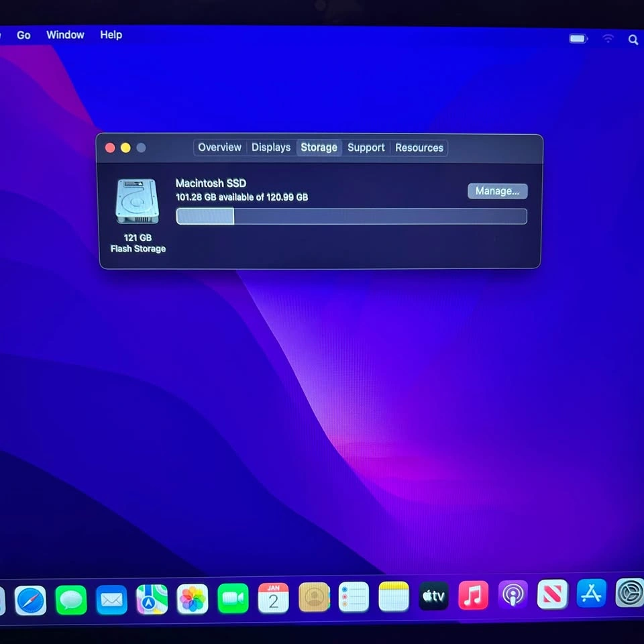Open System Preferences from the dock
The width and height of the screenshot is (644, 644).
click(630, 592)
